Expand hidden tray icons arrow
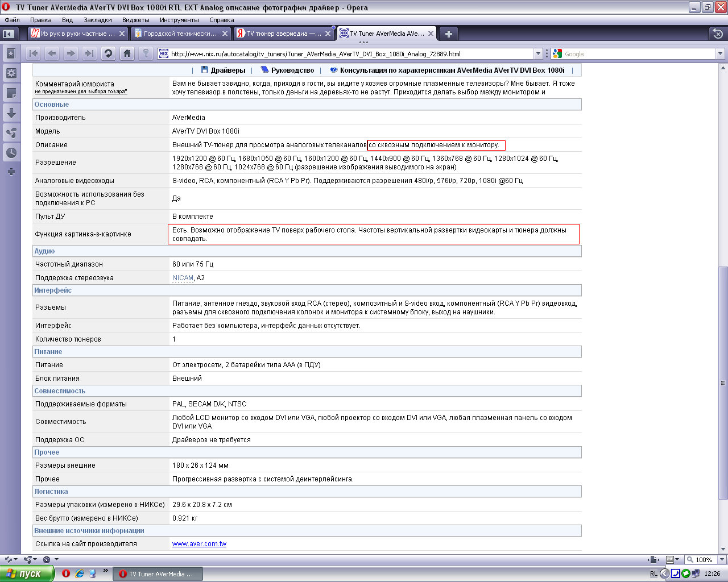The height and width of the screenshot is (582, 728). pyautogui.click(x=664, y=574)
